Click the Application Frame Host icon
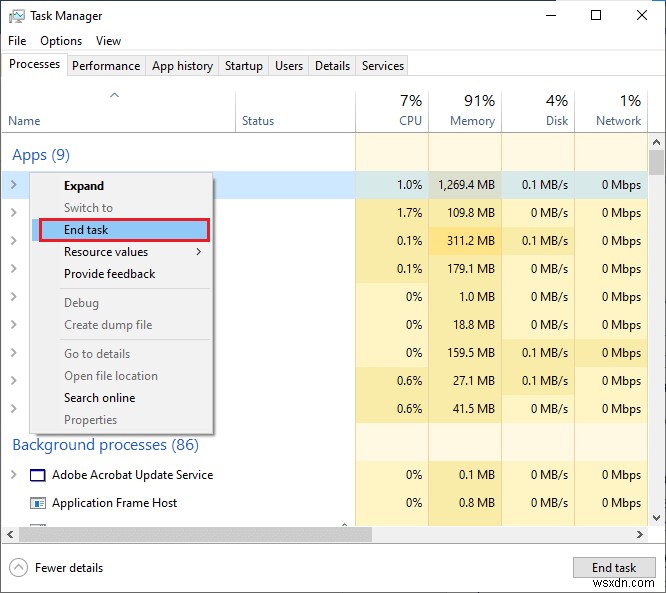Screen dimensions: 666x593 tap(38, 503)
